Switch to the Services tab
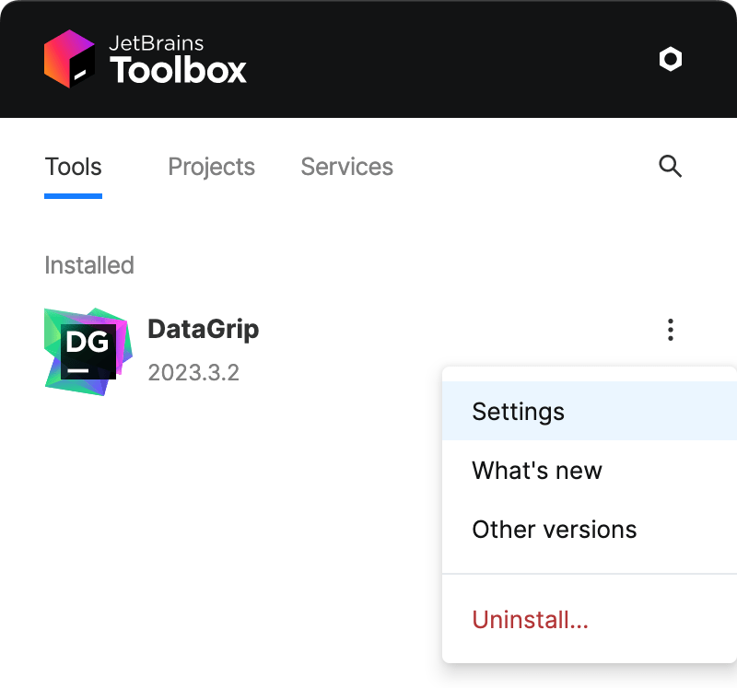Image resolution: width=737 pixels, height=700 pixels. click(346, 167)
